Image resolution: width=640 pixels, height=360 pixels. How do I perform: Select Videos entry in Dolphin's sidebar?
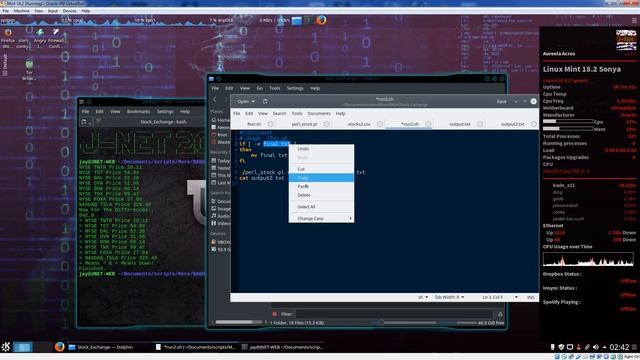(220, 223)
